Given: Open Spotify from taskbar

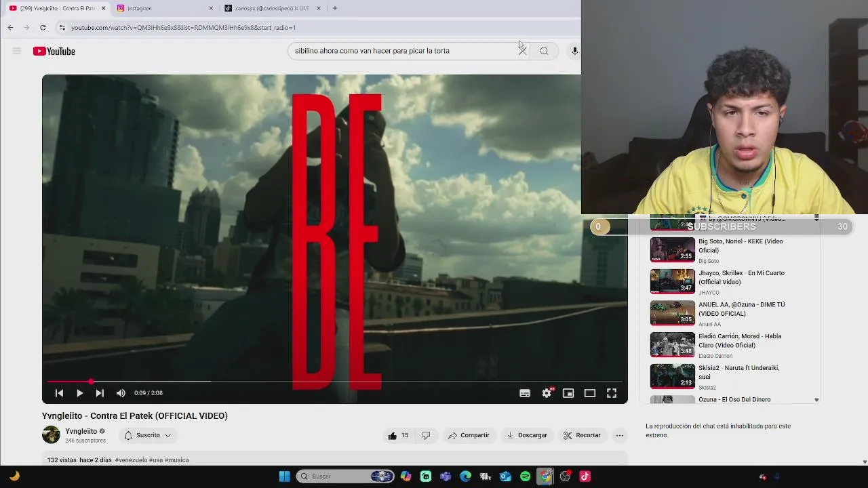Looking at the screenshot, I should (526, 476).
